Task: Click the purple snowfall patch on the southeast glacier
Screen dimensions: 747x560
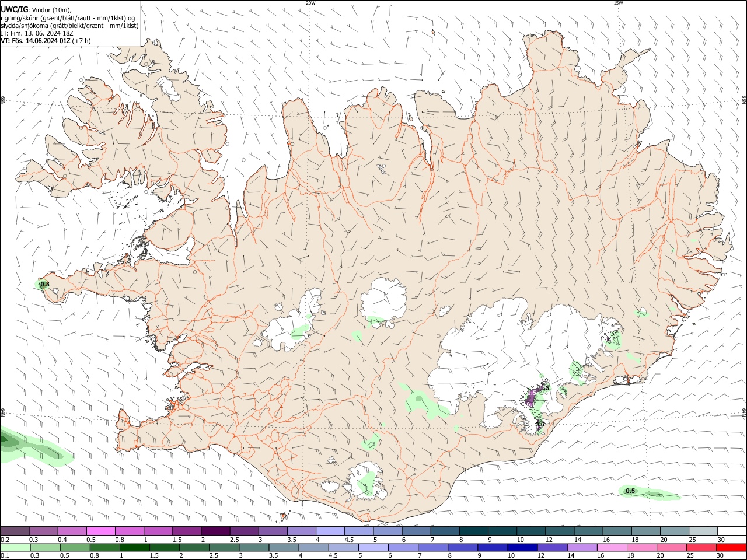Action: (x=531, y=397)
